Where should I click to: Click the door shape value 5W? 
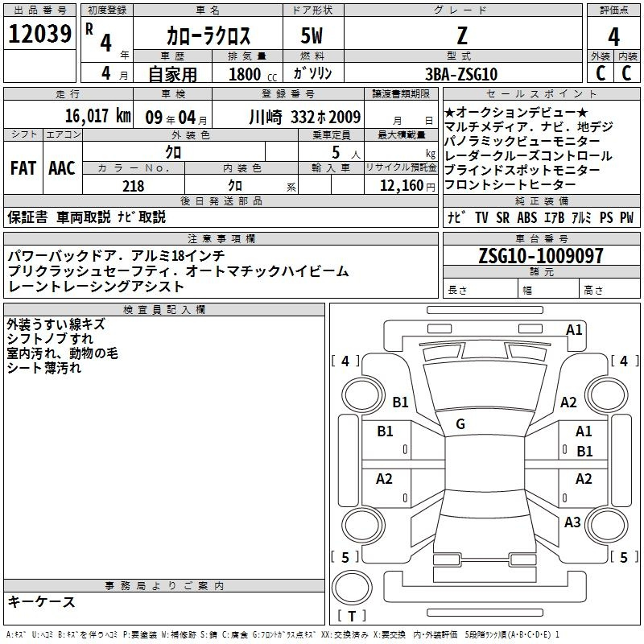pyautogui.click(x=312, y=35)
